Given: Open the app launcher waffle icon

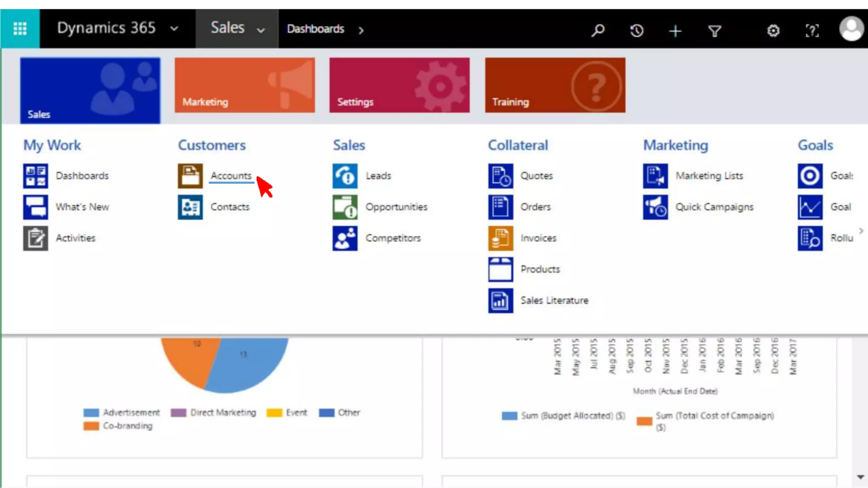Looking at the screenshot, I should point(20,28).
